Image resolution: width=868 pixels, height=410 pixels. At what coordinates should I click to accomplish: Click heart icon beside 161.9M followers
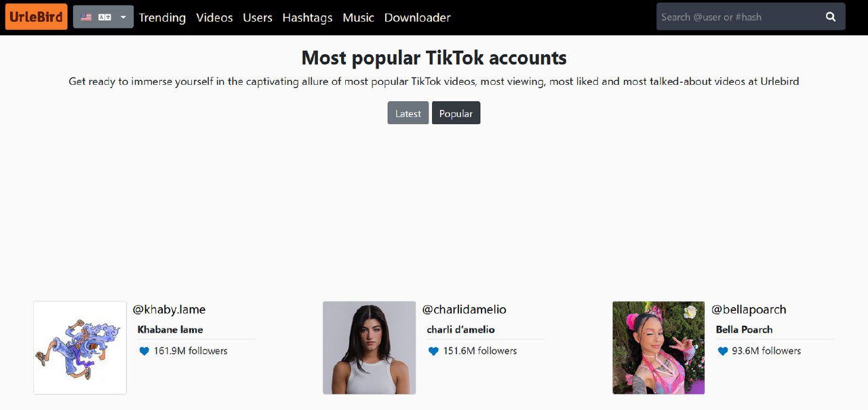click(x=144, y=351)
